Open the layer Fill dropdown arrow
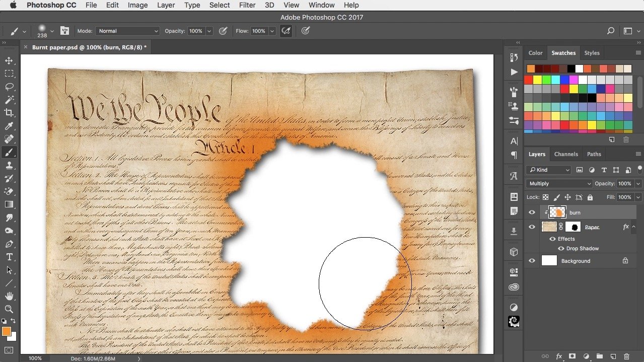The height and width of the screenshot is (362, 644). (x=638, y=197)
